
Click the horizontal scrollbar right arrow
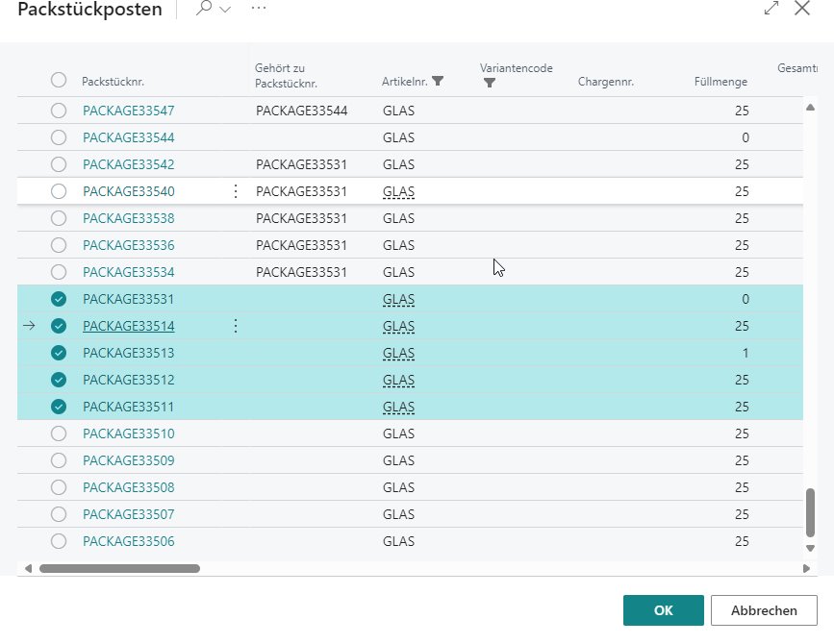point(805,568)
